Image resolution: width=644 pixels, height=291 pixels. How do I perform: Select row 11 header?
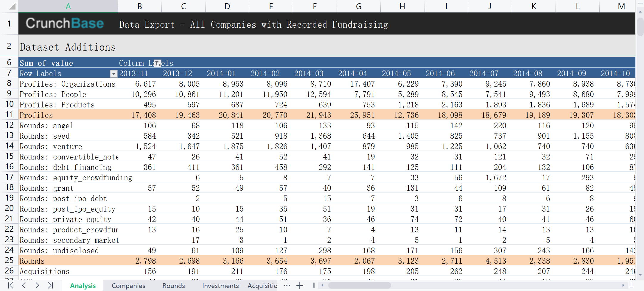click(9, 115)
